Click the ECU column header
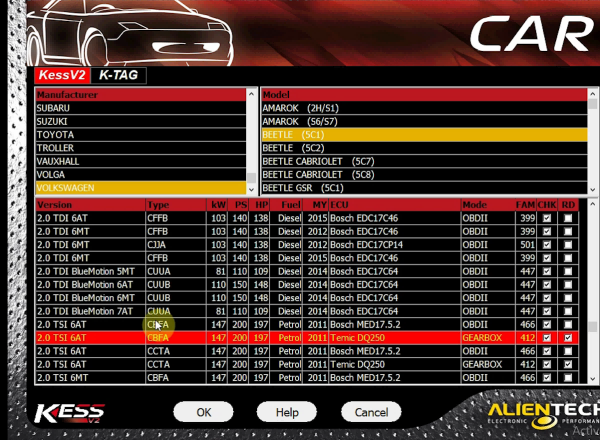The height and width of the screenshot is (440, 600). (x=395, y=205)
